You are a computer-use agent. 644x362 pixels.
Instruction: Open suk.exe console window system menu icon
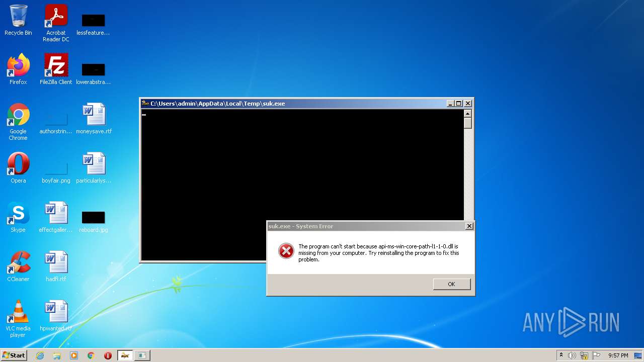point(145,104)
